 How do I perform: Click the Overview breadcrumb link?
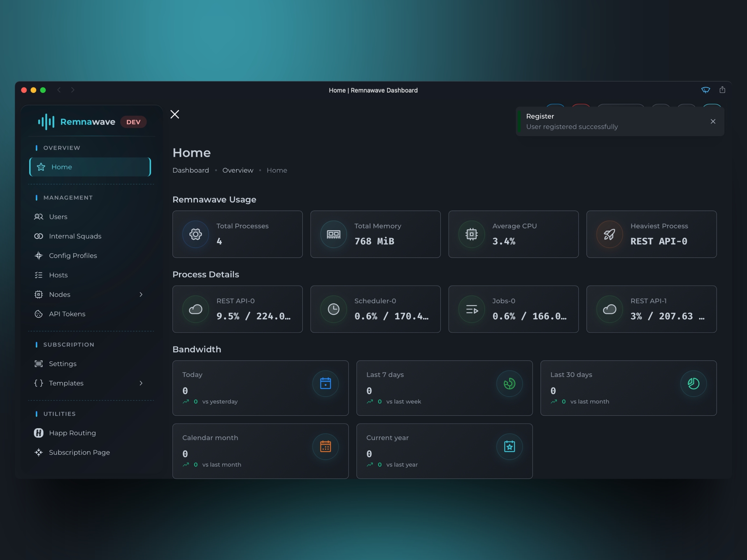[238, 170]
